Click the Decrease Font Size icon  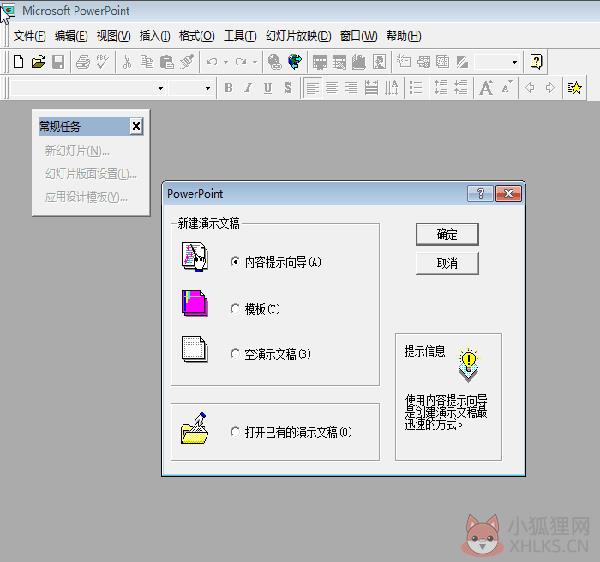[507, 87]
